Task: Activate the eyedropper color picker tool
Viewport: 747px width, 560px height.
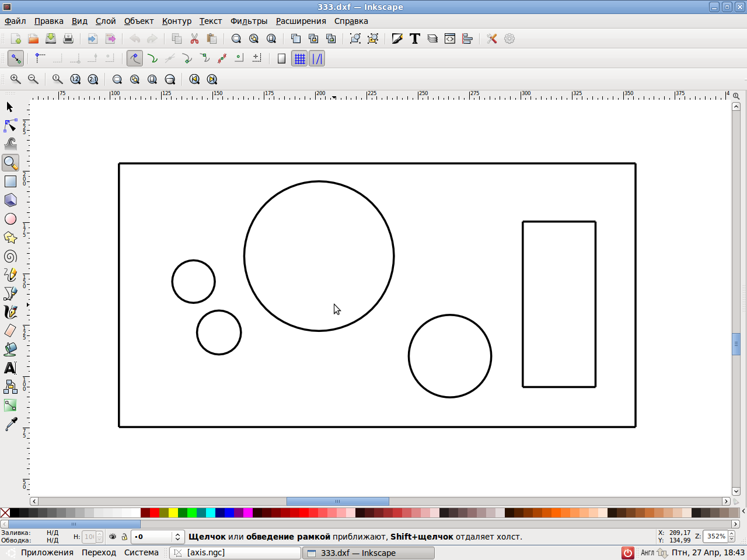Action: click(11, 424)
